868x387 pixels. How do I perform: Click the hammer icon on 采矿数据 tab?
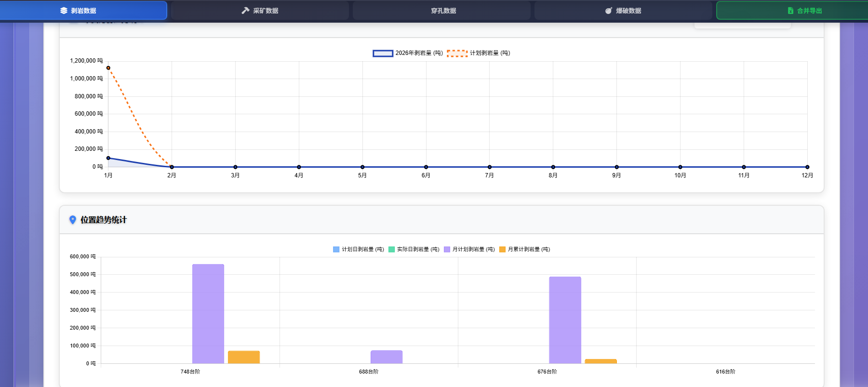245,11
